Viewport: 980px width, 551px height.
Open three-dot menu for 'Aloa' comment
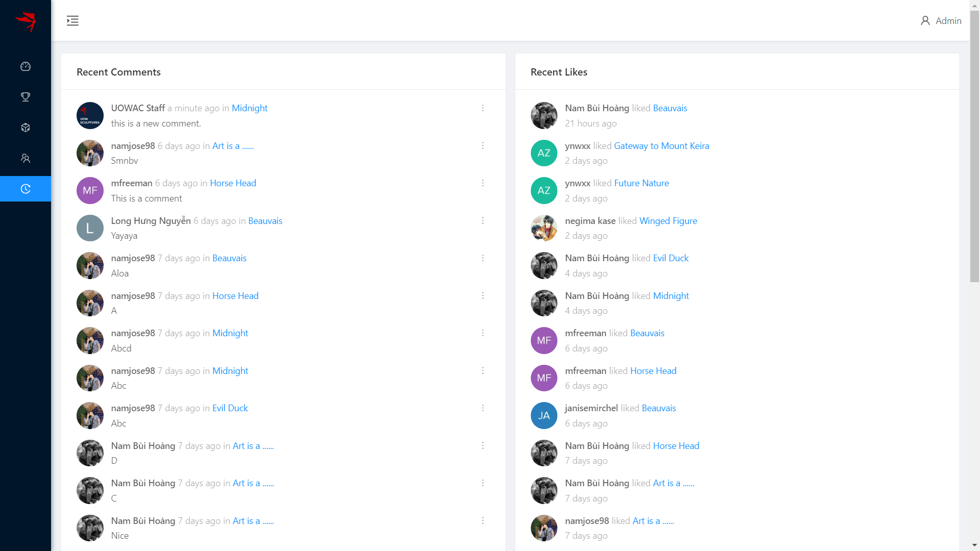(x=482, y=258)
